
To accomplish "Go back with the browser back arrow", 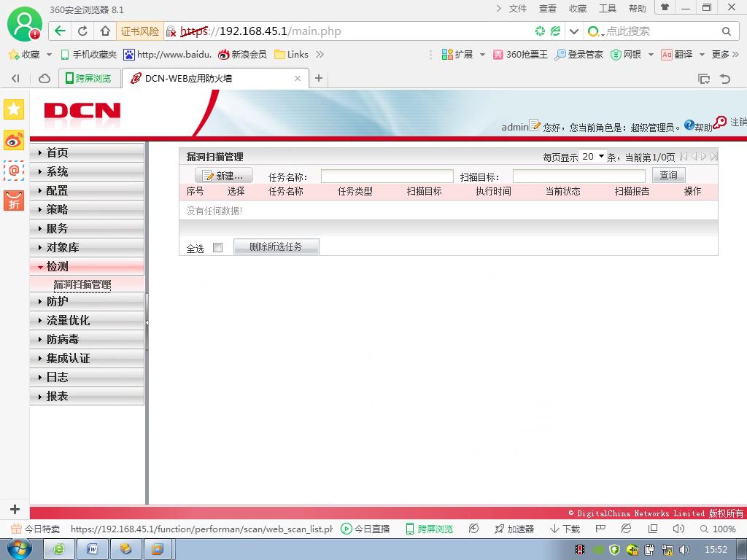I will 60,31.
